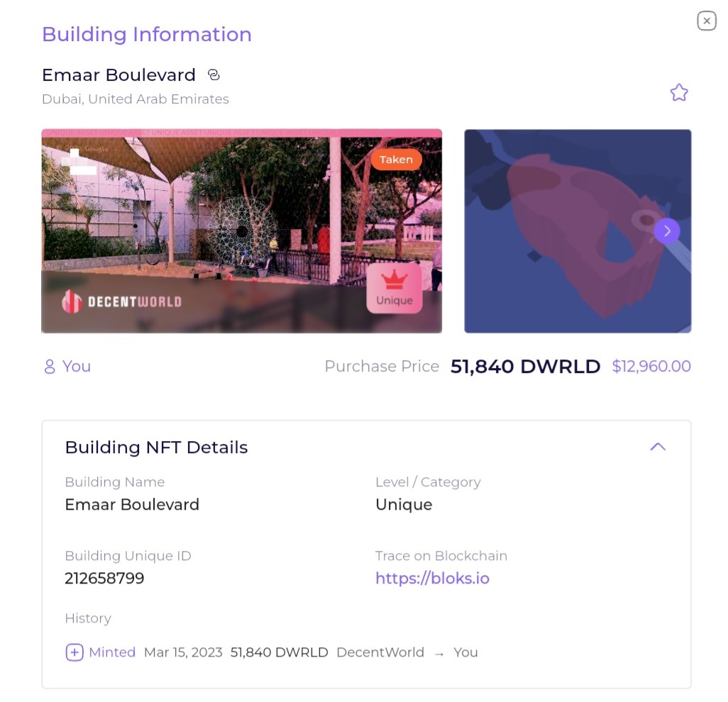Screen dimensions: 728x702
Task: Open the https://bloks.io blockchain link
Action: (x=432, y=578)
